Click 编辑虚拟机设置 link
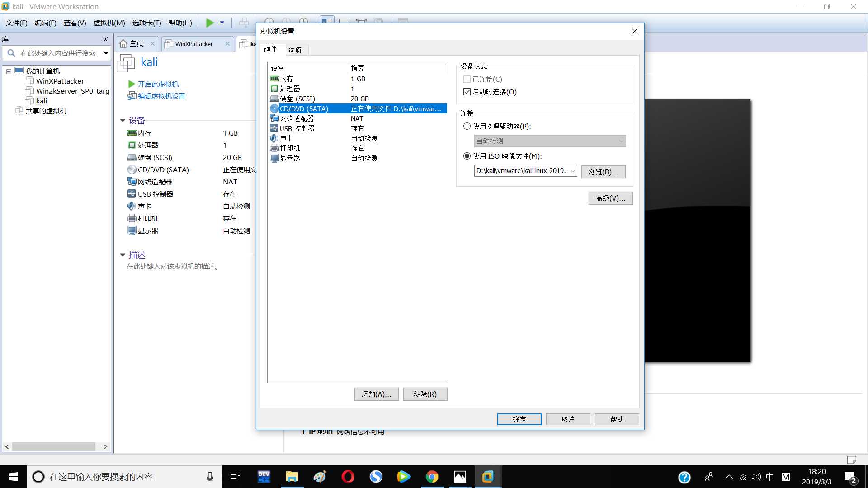 [x=161, y=96]
